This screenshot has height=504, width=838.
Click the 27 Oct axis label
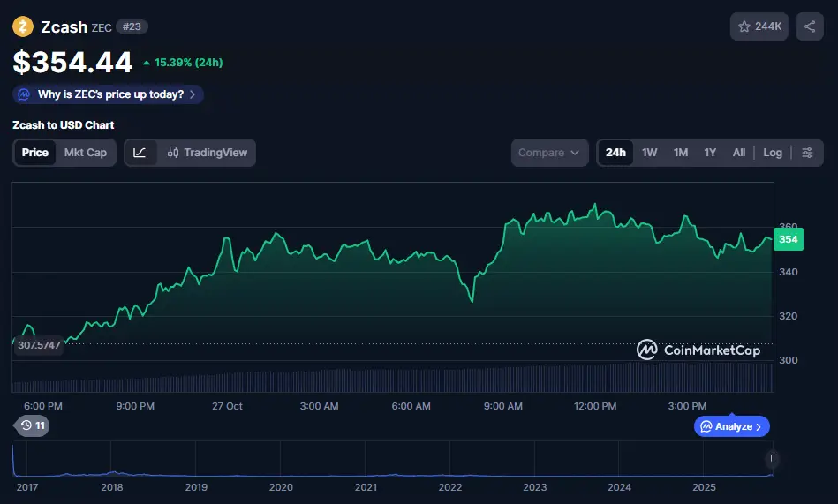click(x=227, y=406)
